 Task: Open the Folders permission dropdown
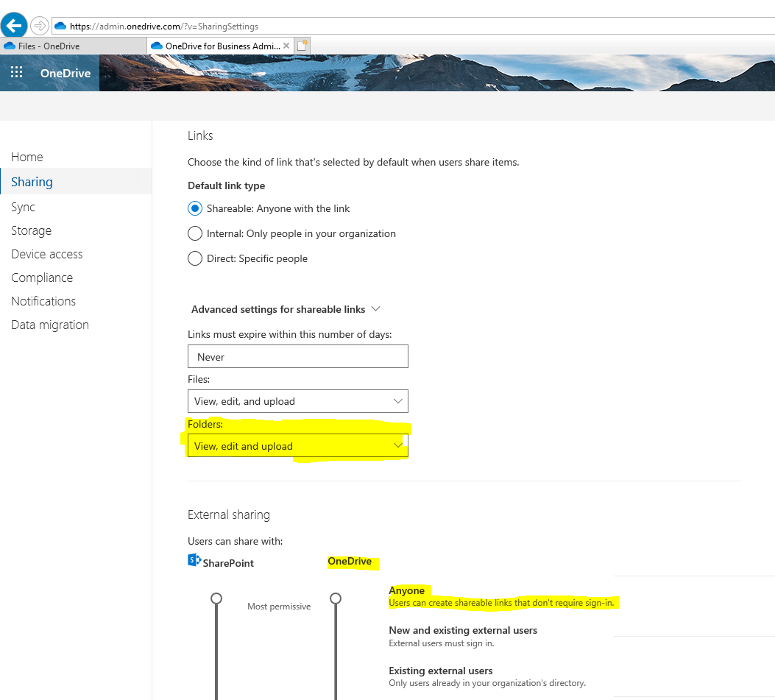pos(298,446)
